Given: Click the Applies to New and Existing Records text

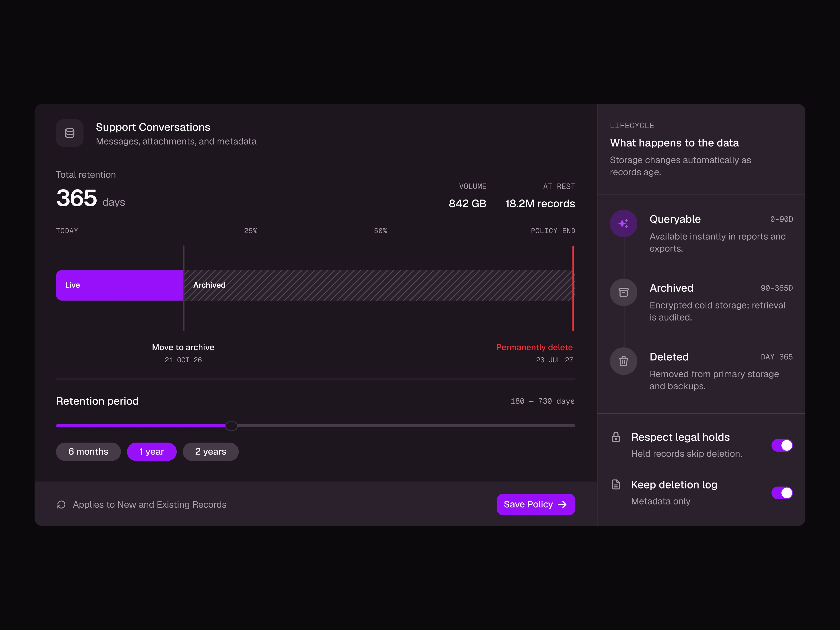Looking at the screenshot, I should pos(150,505).
